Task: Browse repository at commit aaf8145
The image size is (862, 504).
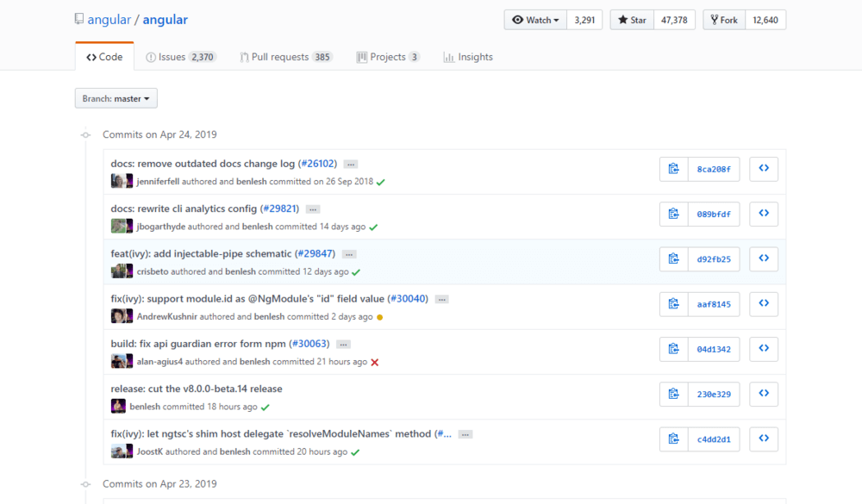Action: [x=764, y=304]
